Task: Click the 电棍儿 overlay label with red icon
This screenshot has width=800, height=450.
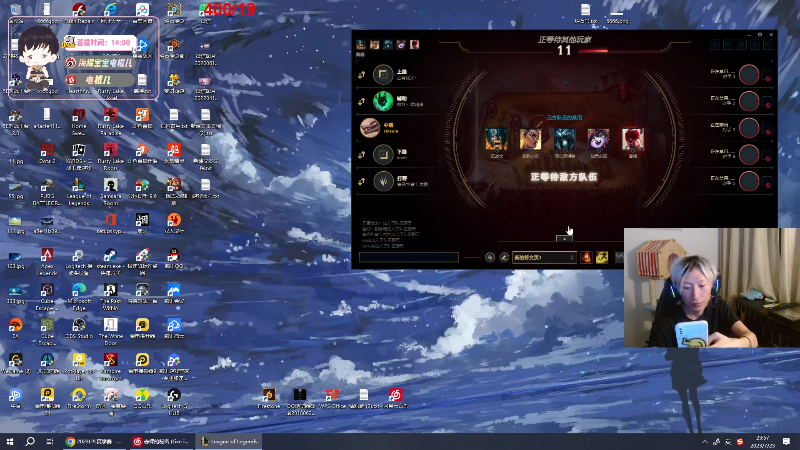Action: pyautogui.click(x=100, y=80)
